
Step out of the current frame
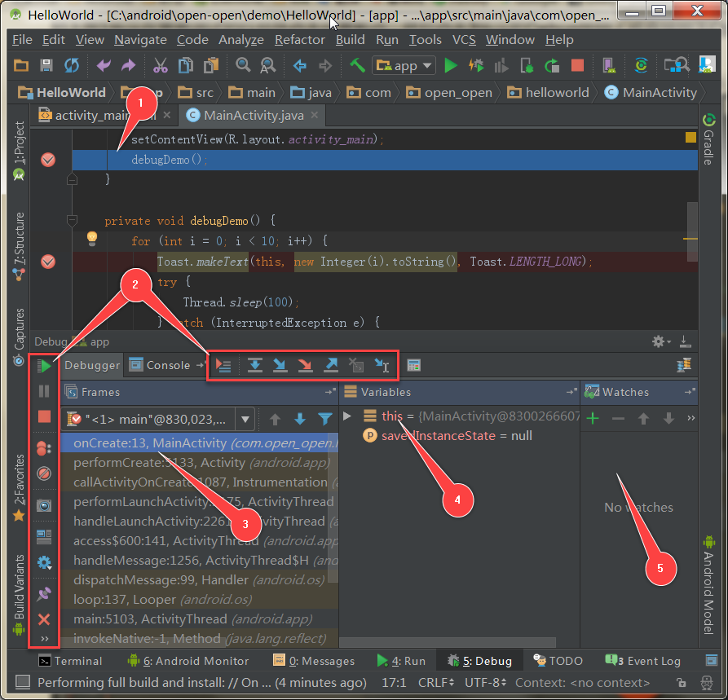point(330,365)
